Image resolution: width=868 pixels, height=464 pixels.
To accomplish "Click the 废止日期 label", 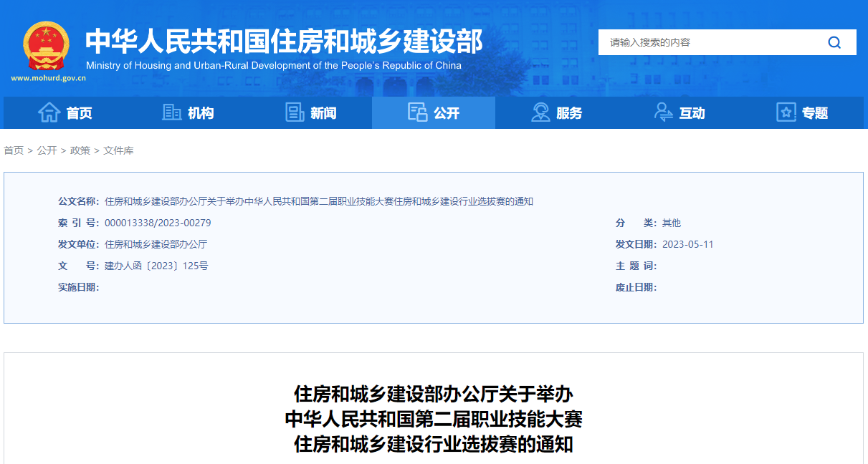I will [x=636, y=287].
